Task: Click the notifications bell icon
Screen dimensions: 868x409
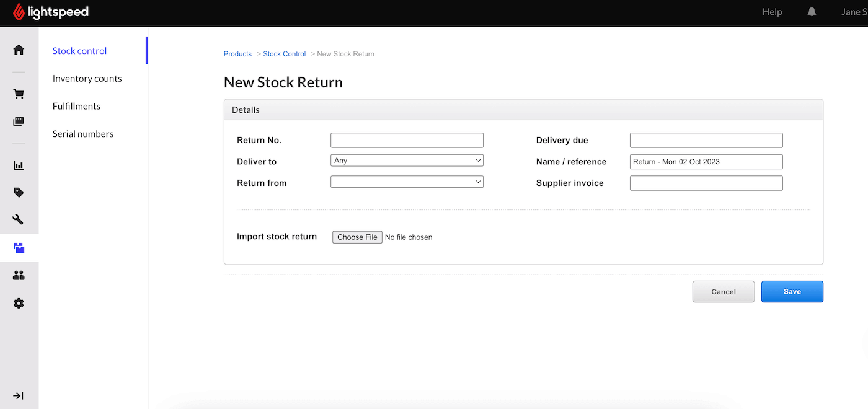Action: 812,12
